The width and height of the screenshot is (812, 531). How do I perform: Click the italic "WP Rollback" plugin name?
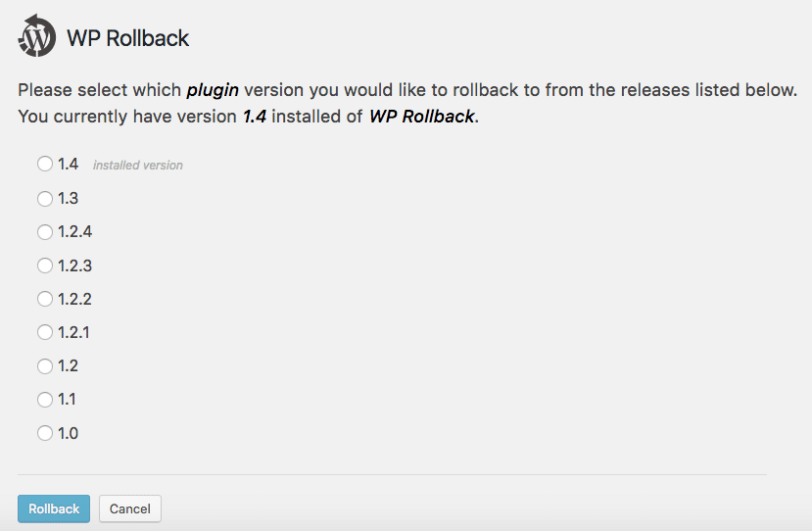pos(421,117)
